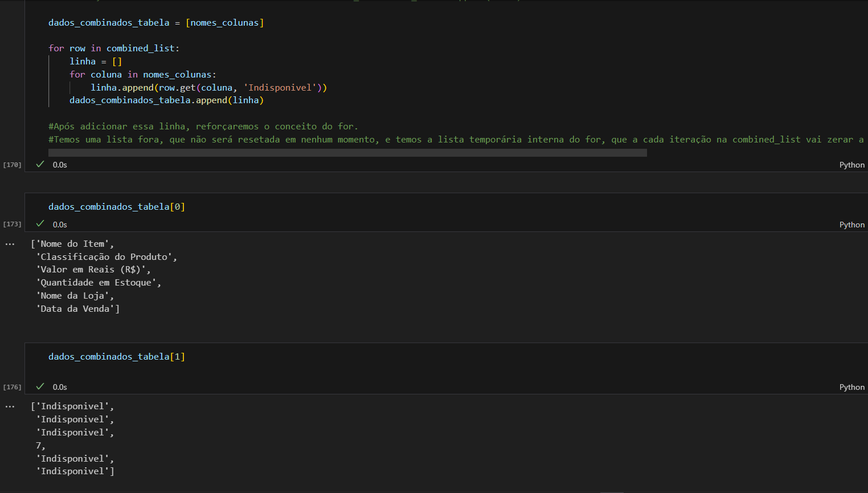This screenshot has width=868, height=493.
Task: Click 'dados_combinados_tabela.append(linha)' line
Action: tap(166, 100)
